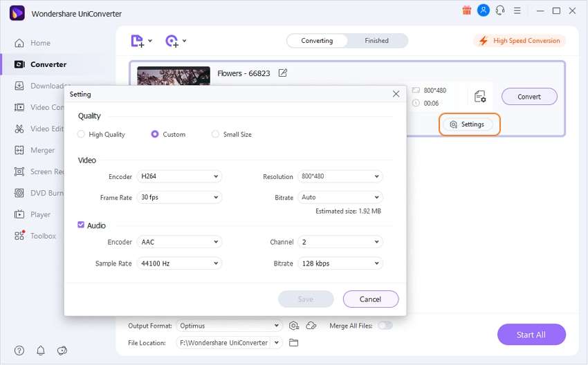Click the Video Compressor sidebar icon
This screenshot has width=588, height=365.
tap(19, 108)
